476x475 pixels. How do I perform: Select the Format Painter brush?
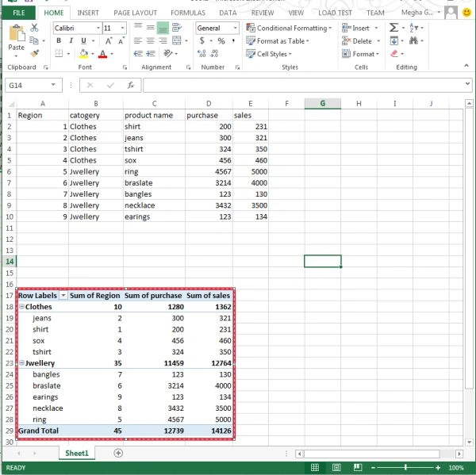pos(34,53)
